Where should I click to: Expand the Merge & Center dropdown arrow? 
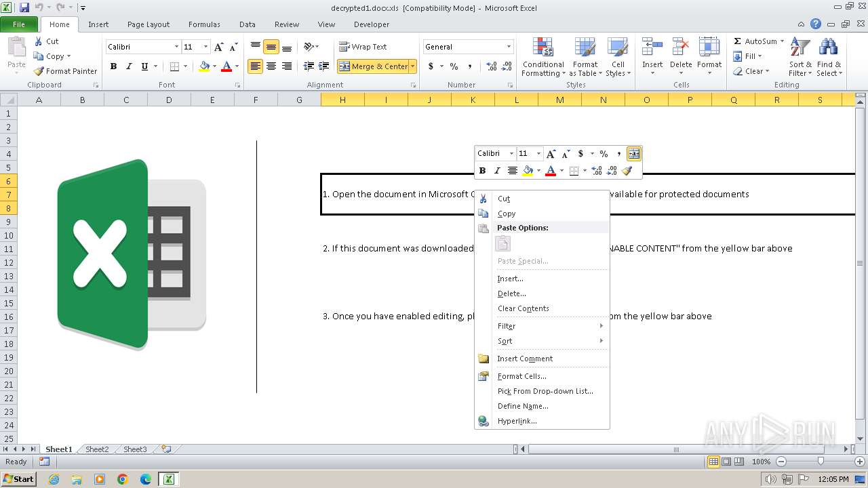tap(412, 66)
